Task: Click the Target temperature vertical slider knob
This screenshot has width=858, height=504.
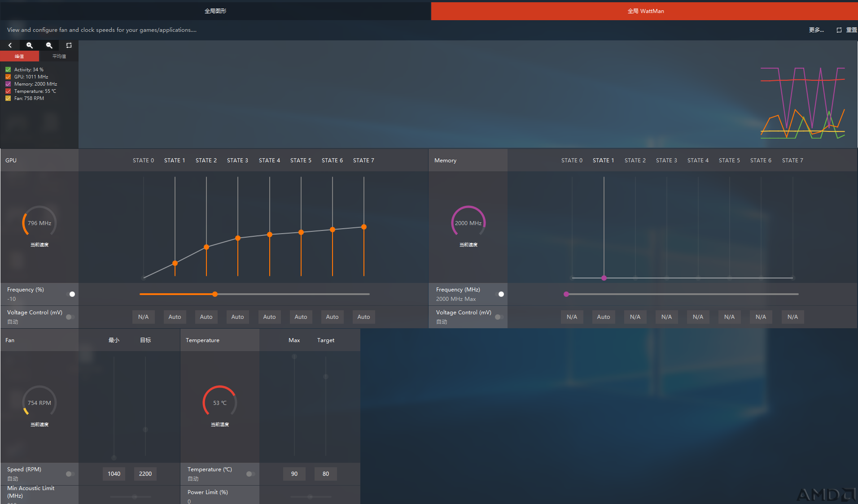Action: 326,377
